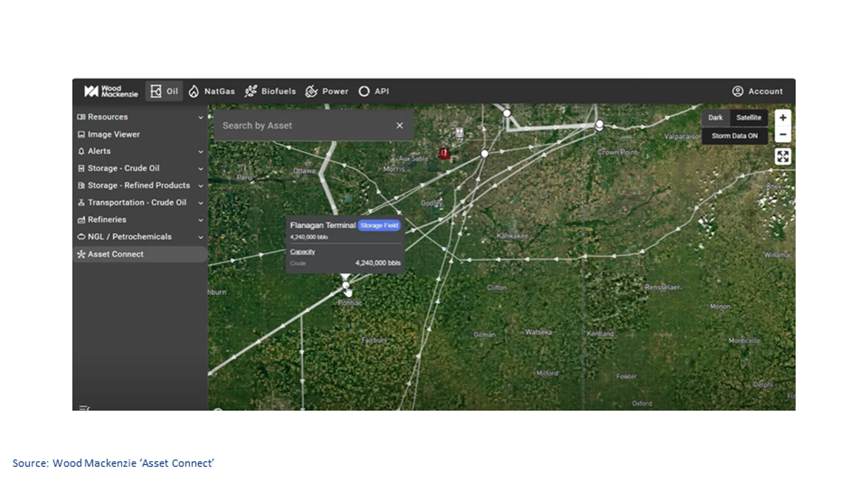Click the Search by Asset field
The width and height of the screenshot is (868, 488).
304,125
